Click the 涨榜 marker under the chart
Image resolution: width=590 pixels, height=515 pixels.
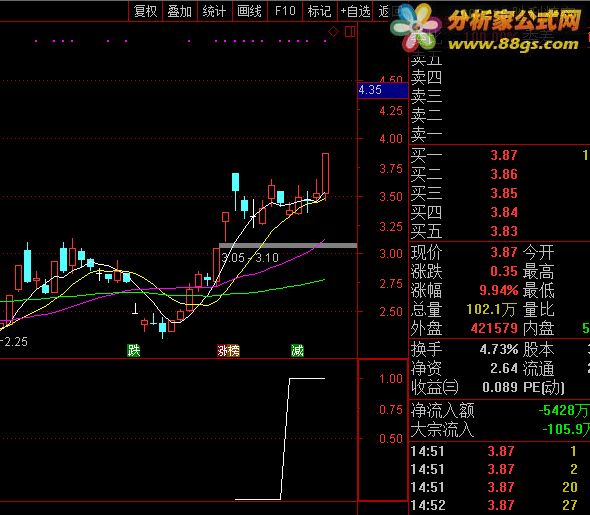pyautogui.click(x=228, y=351)
